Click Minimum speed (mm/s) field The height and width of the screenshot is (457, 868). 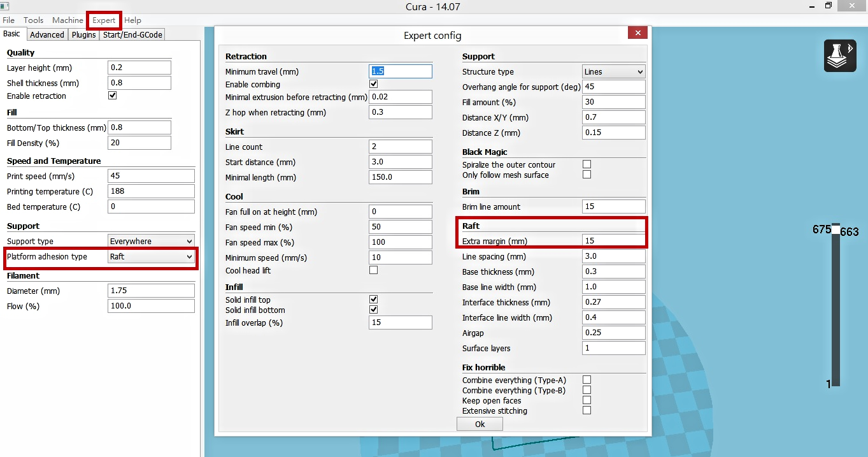[401, 258]
